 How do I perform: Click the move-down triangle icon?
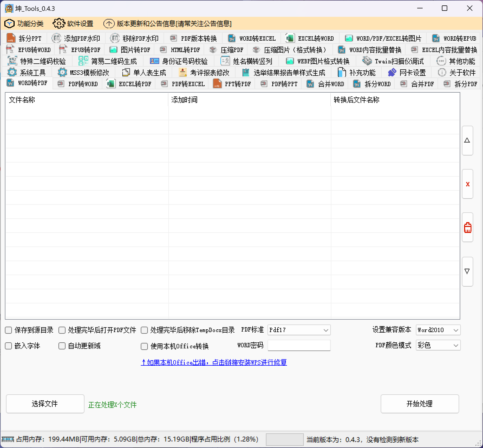[x=467, y=271]
